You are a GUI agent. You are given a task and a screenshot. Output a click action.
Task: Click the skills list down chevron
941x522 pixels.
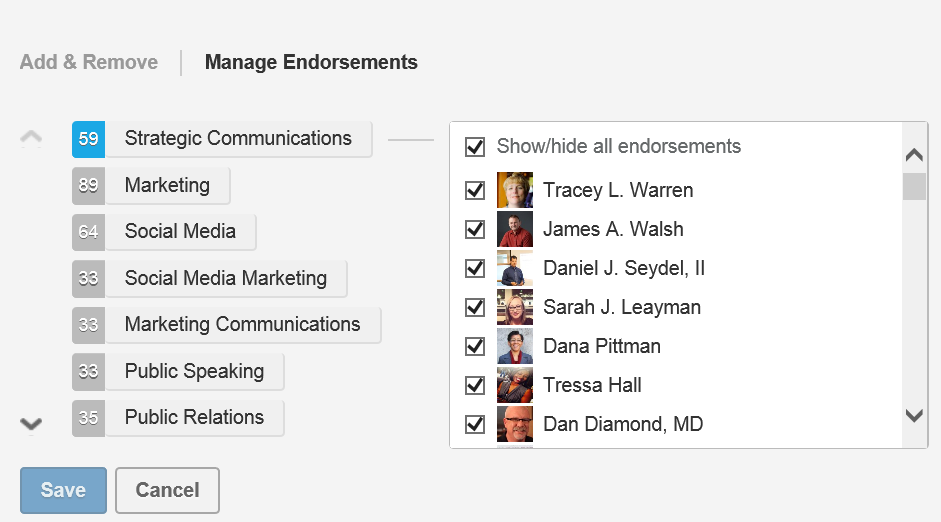(x=31, y=424)
